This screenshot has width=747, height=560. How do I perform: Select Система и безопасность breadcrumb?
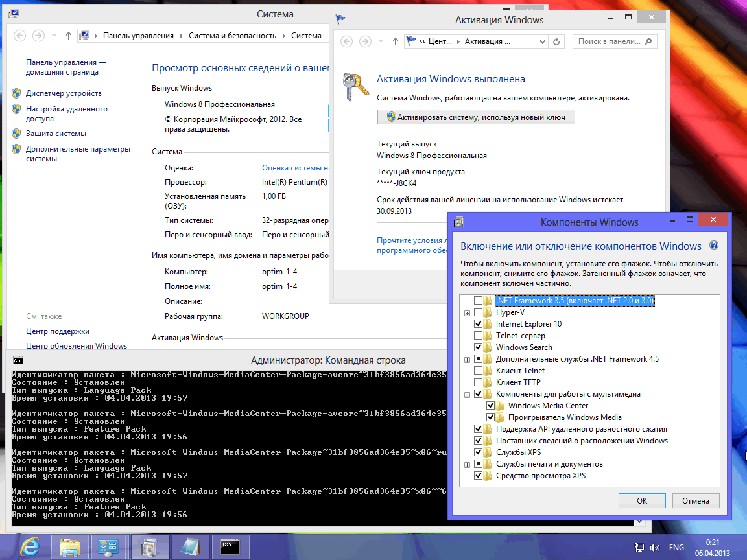[232, 36]
